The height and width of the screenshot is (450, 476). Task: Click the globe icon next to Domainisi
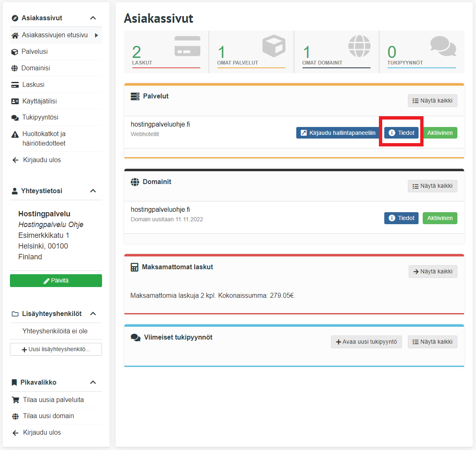[x=14, y=68]
